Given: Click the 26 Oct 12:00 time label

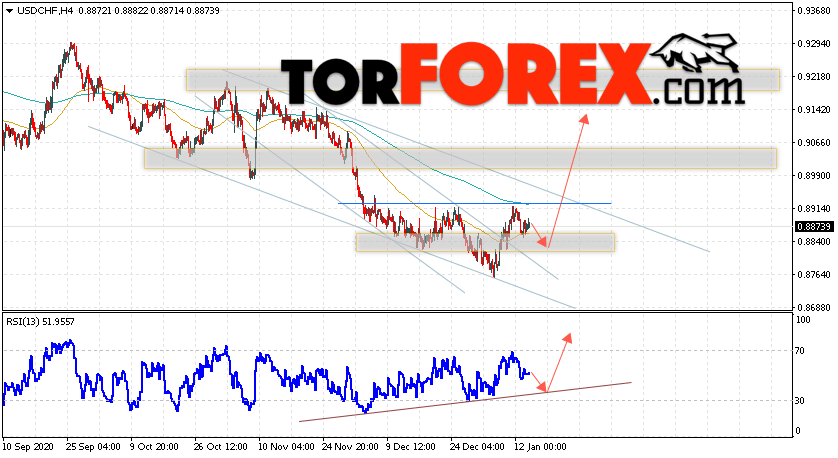Looking at the screenshot, I should coord(221,446).
